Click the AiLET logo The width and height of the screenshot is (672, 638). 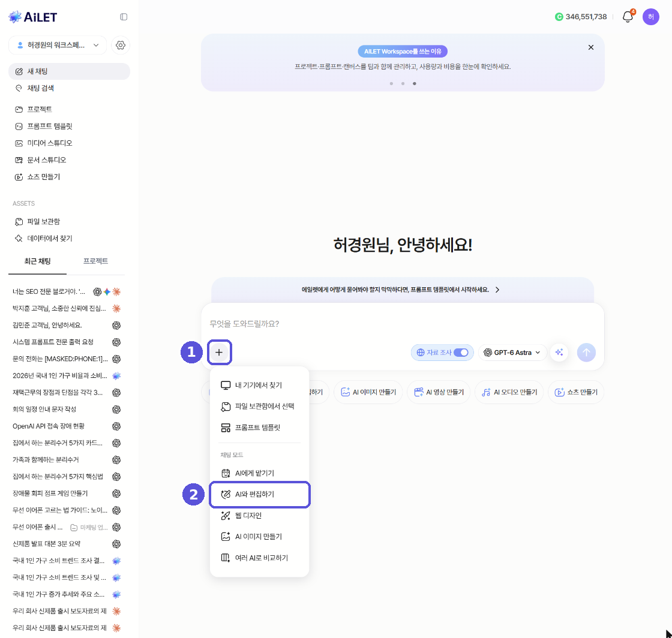(33, 17)
